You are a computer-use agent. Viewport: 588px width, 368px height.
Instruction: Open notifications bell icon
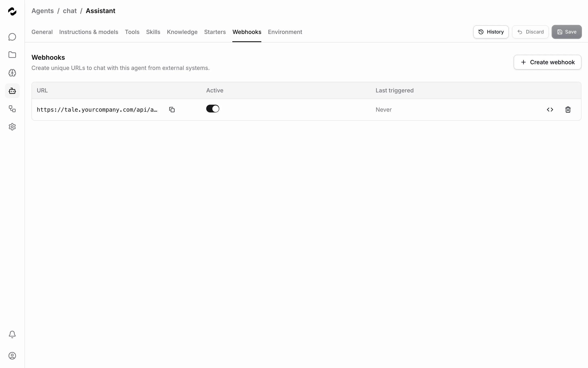12,334
